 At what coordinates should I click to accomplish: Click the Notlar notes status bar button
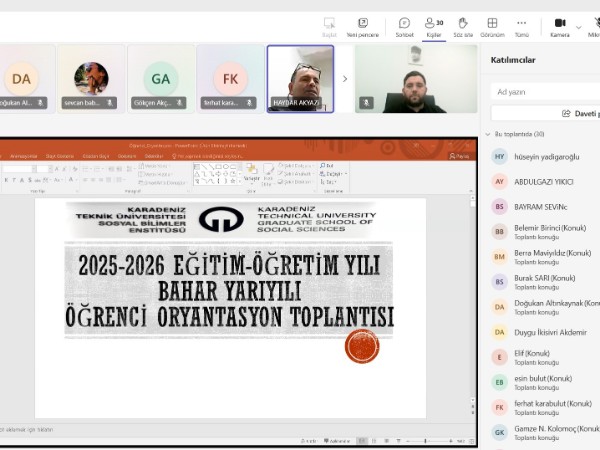click(x=308, y=441)
